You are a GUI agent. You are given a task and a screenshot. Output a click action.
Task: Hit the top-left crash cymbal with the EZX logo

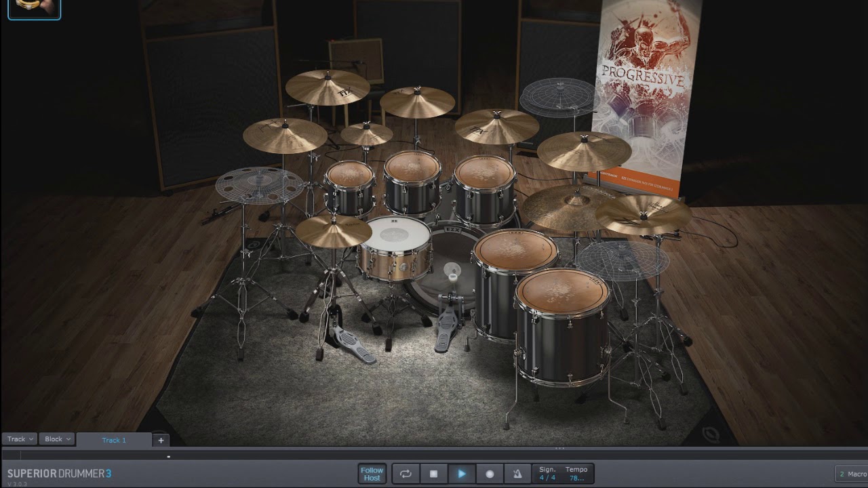328,87
